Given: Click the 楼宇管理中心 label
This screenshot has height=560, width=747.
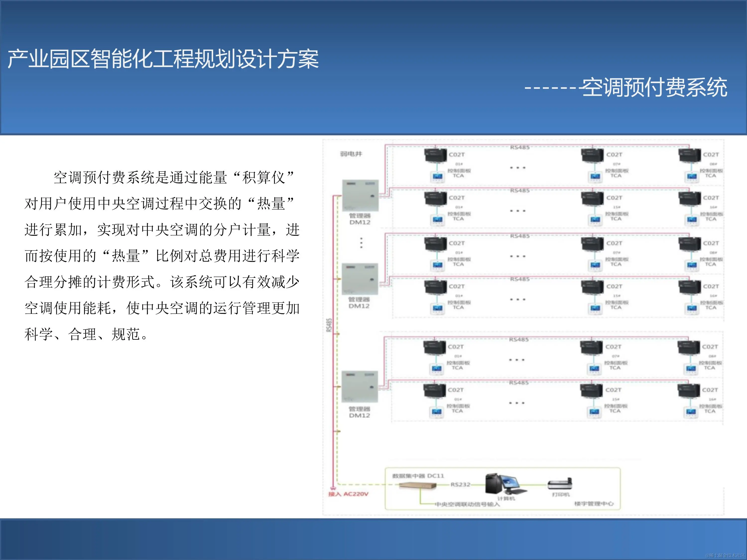Looking at the screenshot, I should pos(595,504).
